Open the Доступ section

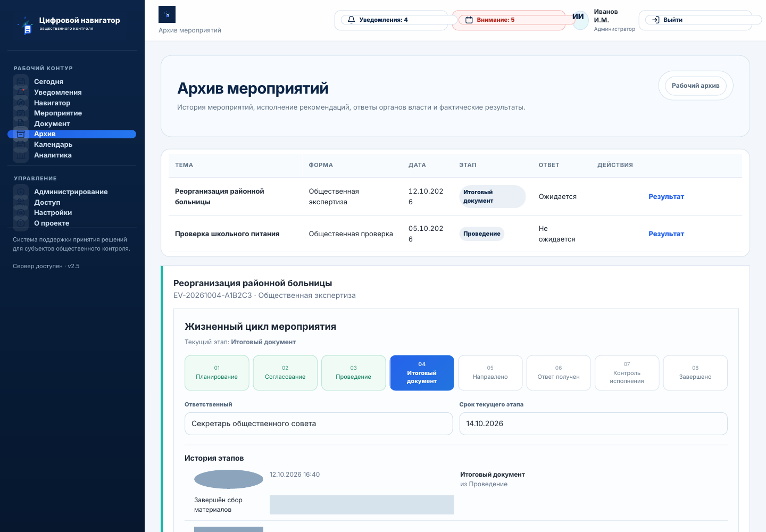click(x=72, y=203)
